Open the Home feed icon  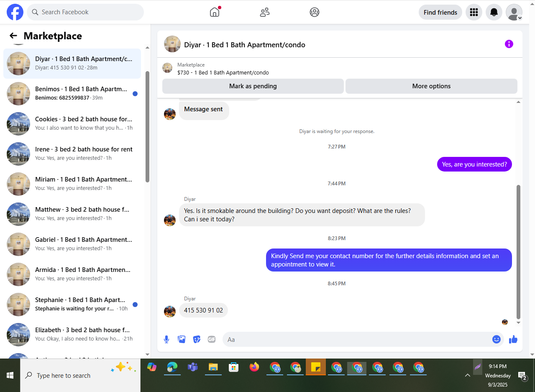click(215, 12)
